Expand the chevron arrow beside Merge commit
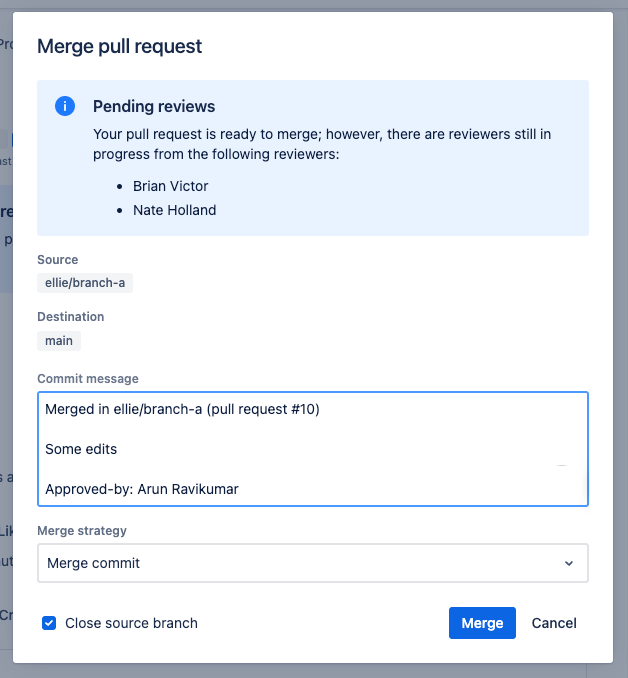This screenshot has width=628, height=678. pyautogui.click(x=569, y=563)
